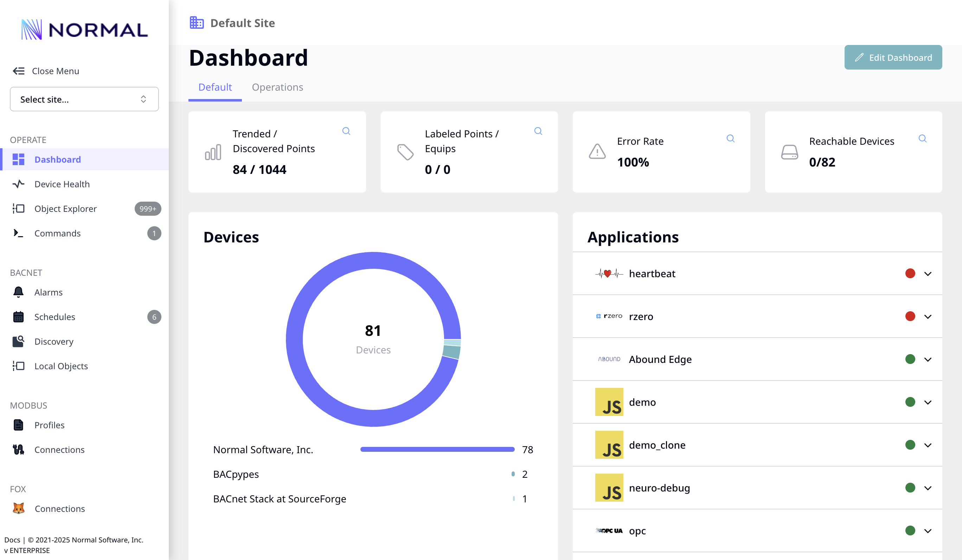Switch to the Operations tab
The image size is (962, 560).
pyautogui.click(x=277, y=87)
